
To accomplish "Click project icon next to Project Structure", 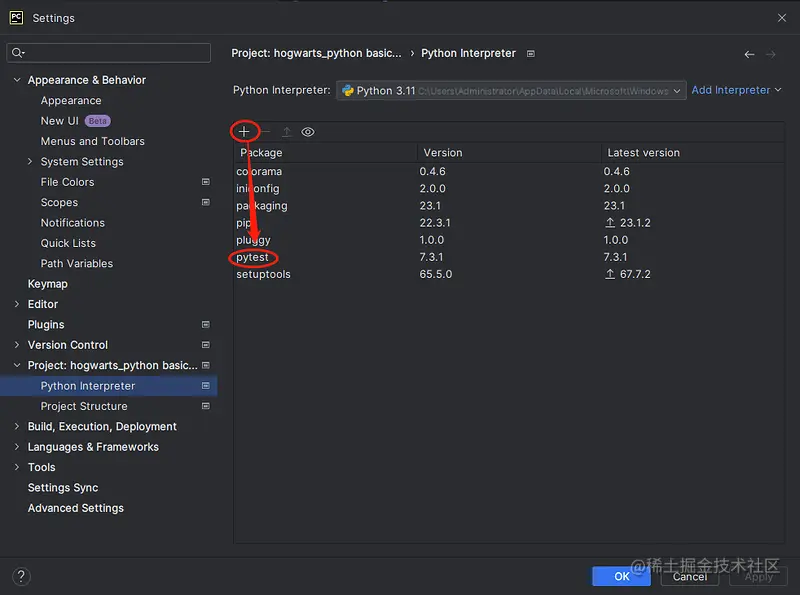I will tap(206, 406).
